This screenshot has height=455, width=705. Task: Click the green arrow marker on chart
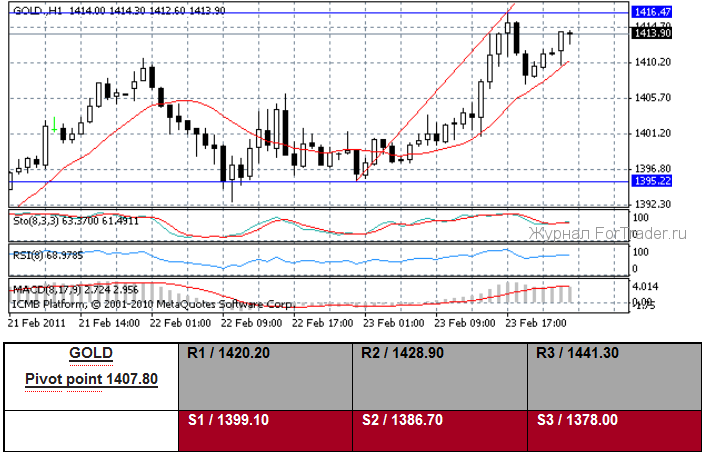[x=54, y=125]
